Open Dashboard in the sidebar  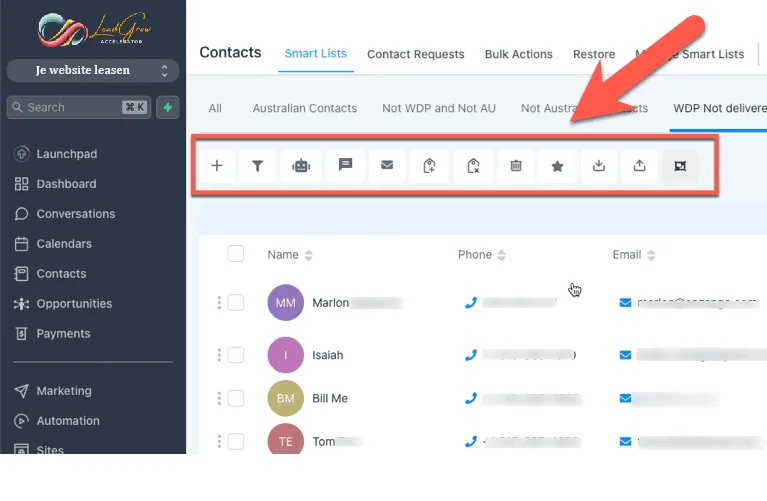55,184
